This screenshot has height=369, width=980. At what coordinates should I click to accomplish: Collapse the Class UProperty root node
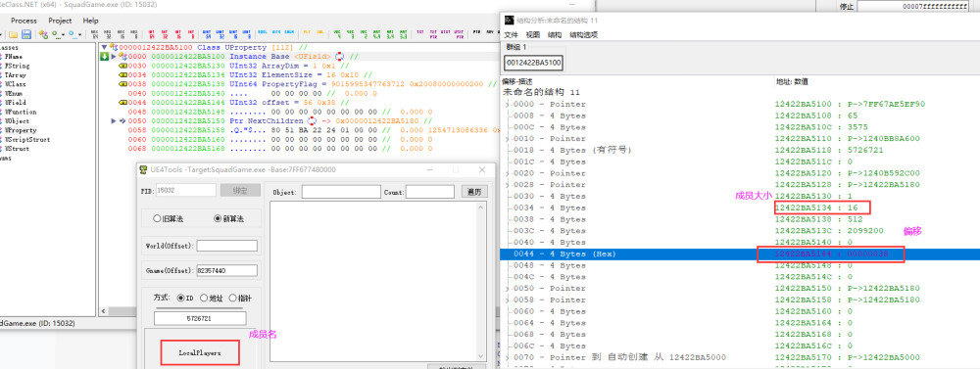[x=104, y=47]
